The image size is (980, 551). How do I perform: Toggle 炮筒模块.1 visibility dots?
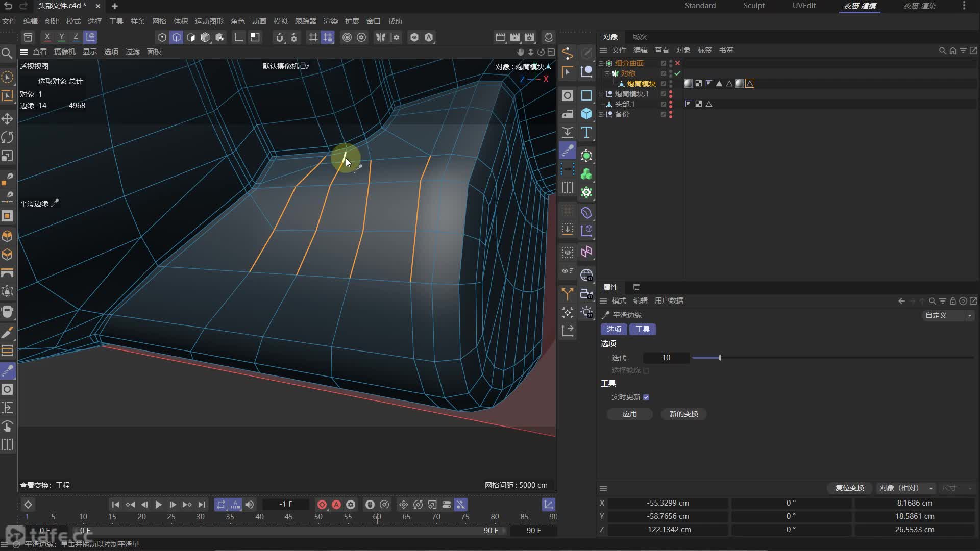click(671, 94)
